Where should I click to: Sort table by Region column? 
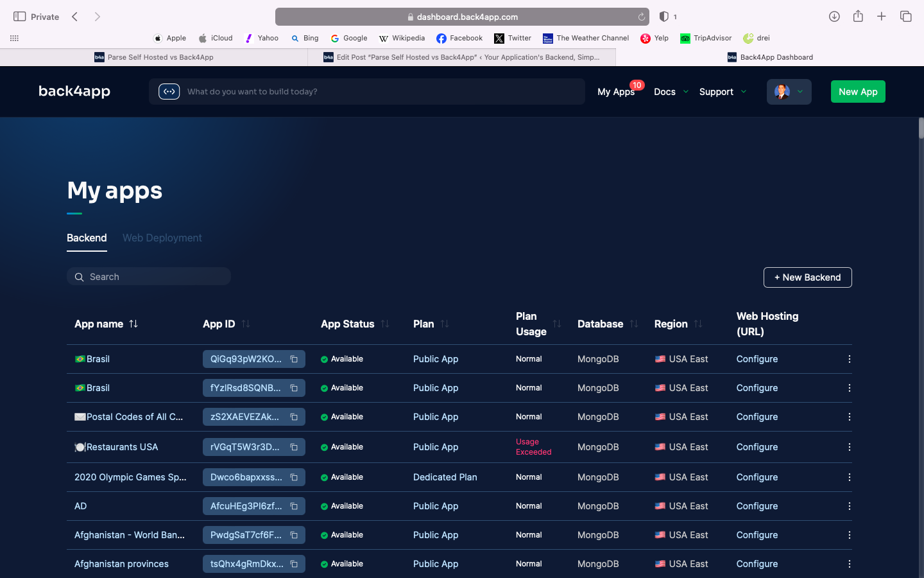698,324
